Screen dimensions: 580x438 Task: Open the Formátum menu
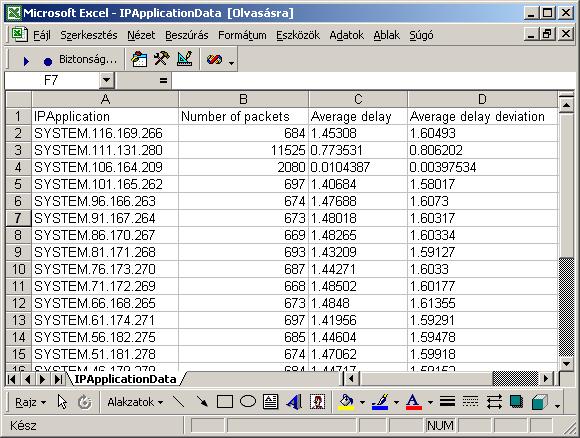coord(242,35)
